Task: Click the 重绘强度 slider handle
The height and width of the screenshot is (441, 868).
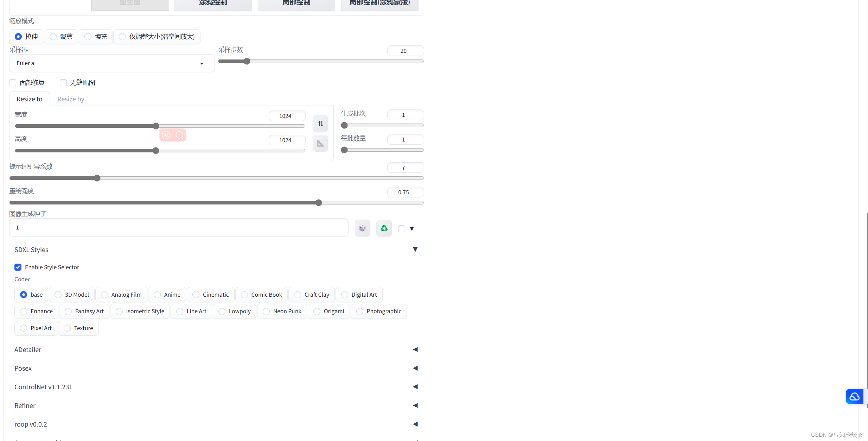Action: [319, 203]
